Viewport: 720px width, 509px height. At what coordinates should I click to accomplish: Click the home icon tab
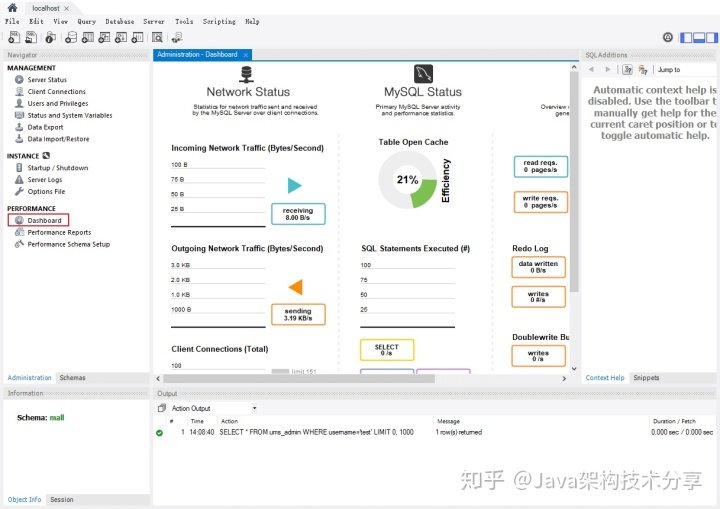pos(12,8)
